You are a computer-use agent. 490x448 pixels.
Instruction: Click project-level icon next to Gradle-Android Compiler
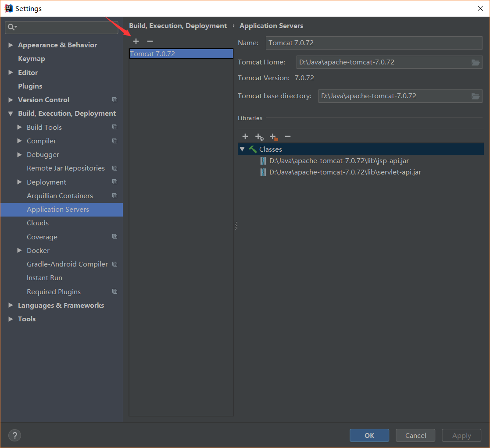[x=114, y=264]
